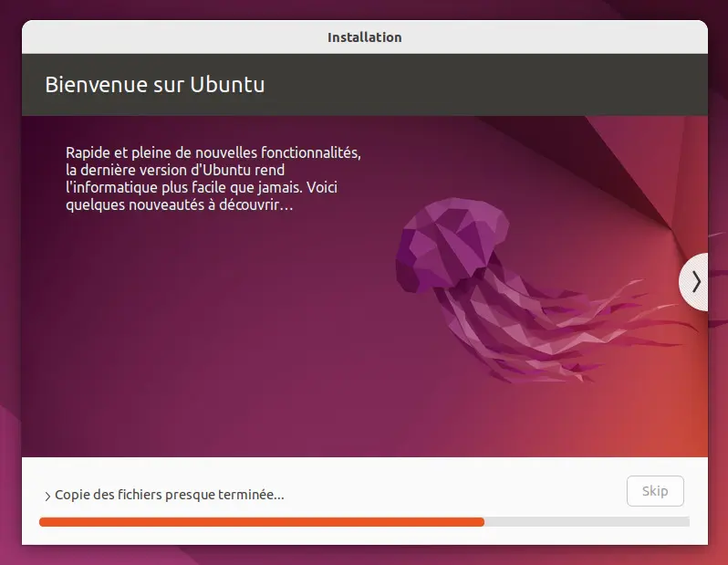
Task: Click the Installation window title
Action: (365, 37)
